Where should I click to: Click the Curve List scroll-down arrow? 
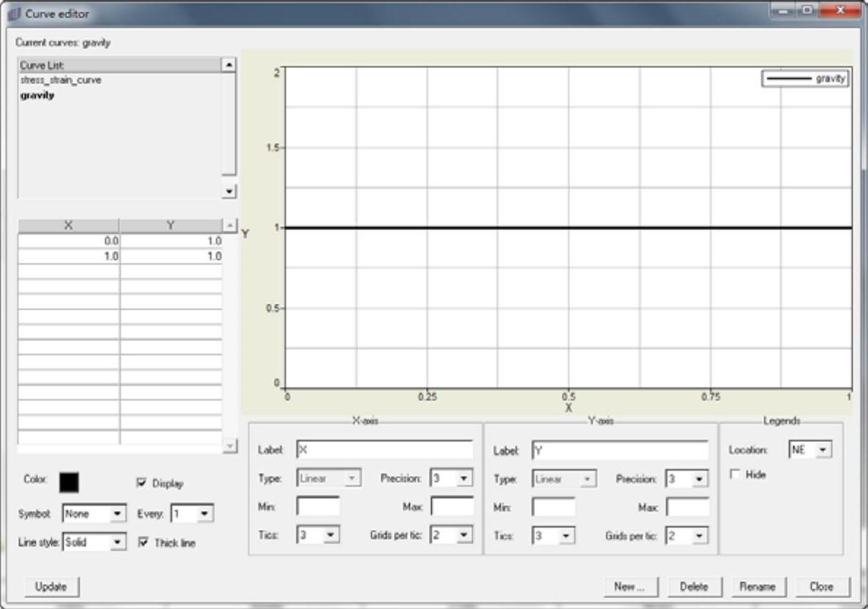tap(229, 191)
